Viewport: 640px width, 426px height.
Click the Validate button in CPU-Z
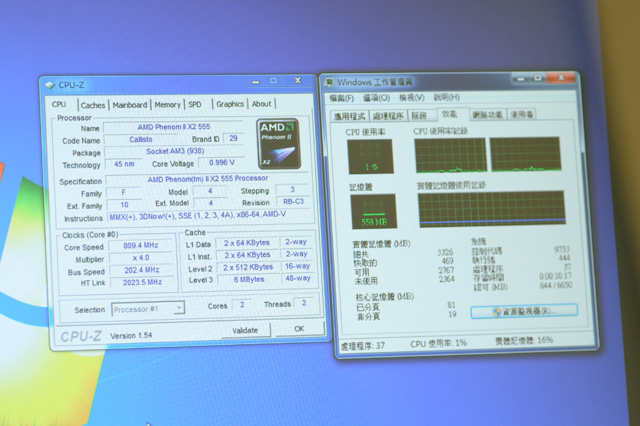(x=245, y=330)
